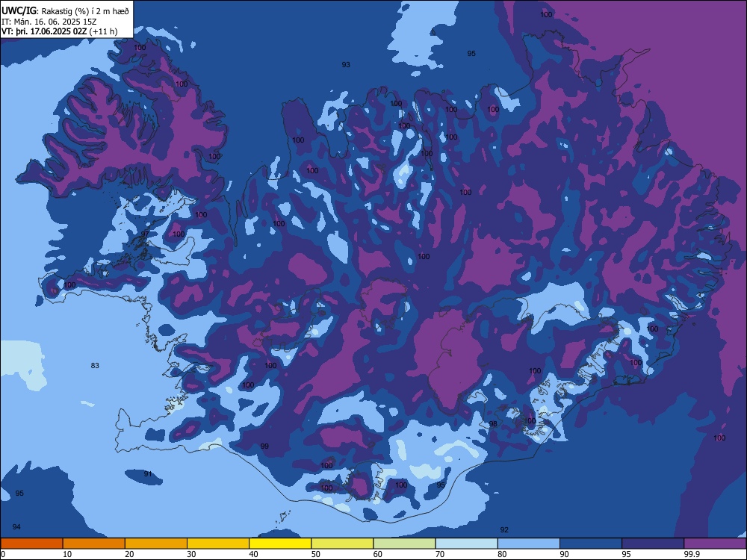Click the 98 humidity value label
The width and height of the screenshot is (747, 560).
coord(493,424)
